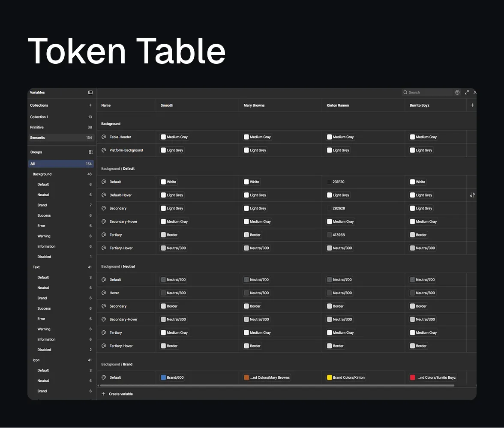This screenshot has height=428, width=504.
Task: Add a new mode column with plus
Action: click(472, 105)
